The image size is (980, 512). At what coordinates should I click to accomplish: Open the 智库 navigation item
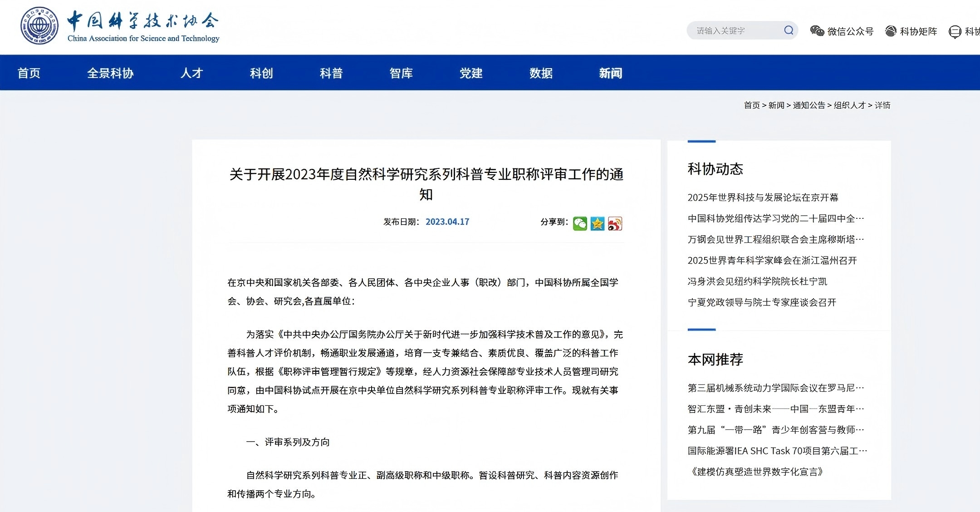pyautogui.click(x=401, y=73)
